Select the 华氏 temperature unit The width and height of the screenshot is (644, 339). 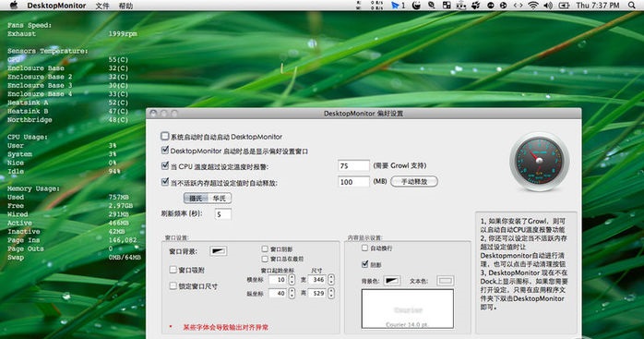220,199
